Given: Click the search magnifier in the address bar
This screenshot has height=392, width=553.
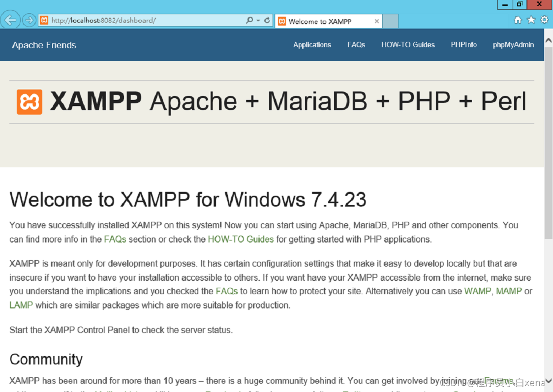Looking at the screenshot, I should (249, 20).
